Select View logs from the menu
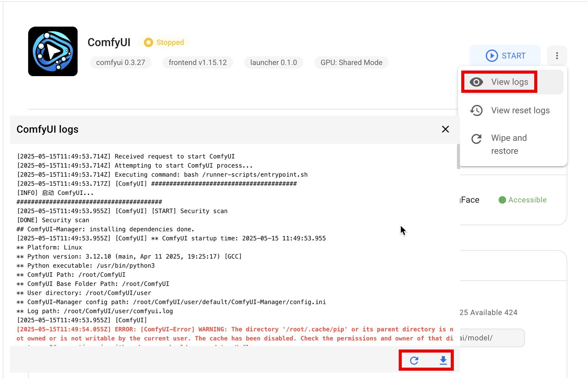The height and width of the screenshot is (380, 588). click(509, 82)
